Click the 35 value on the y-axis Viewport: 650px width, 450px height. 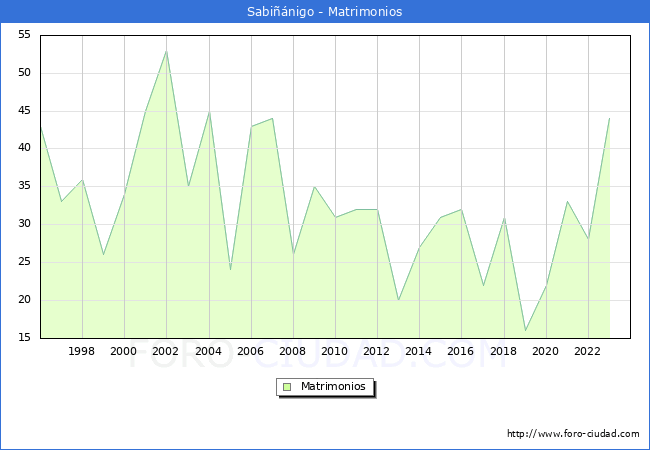pyautogui.click(x=24, y=186)
